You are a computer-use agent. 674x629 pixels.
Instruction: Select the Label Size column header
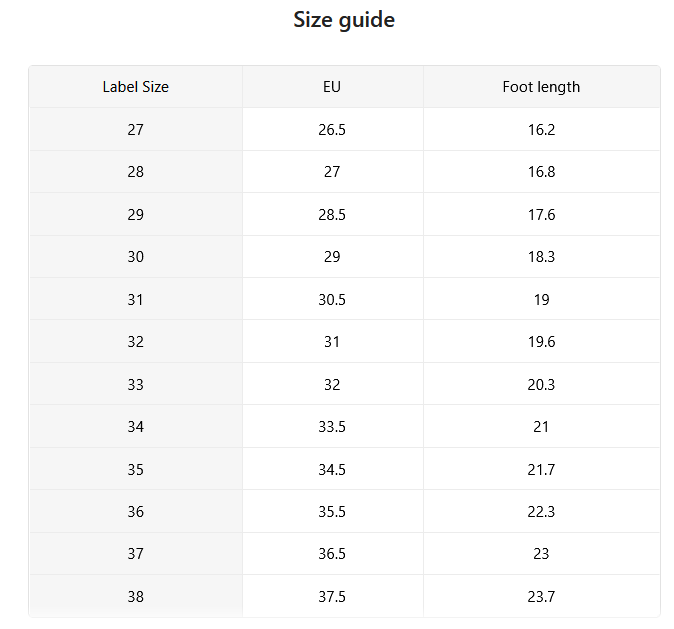tap(135, 87)
